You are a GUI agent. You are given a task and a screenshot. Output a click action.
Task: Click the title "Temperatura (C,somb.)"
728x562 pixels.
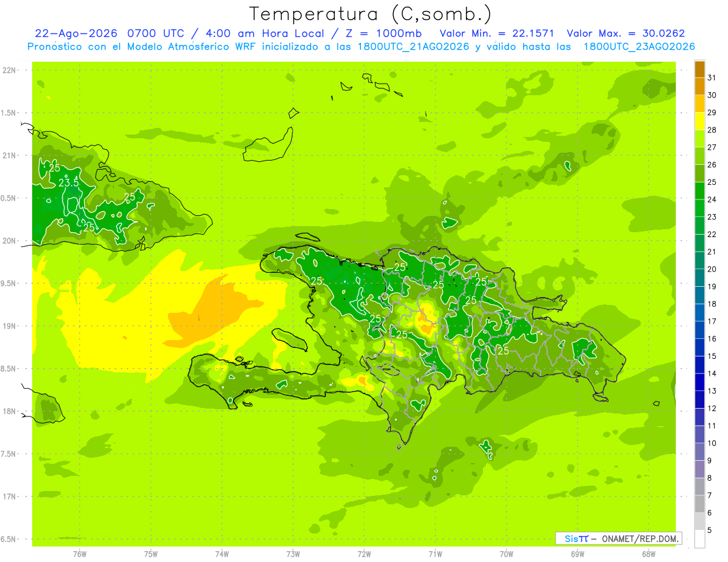pyautogui.click(x=370, y=14)
